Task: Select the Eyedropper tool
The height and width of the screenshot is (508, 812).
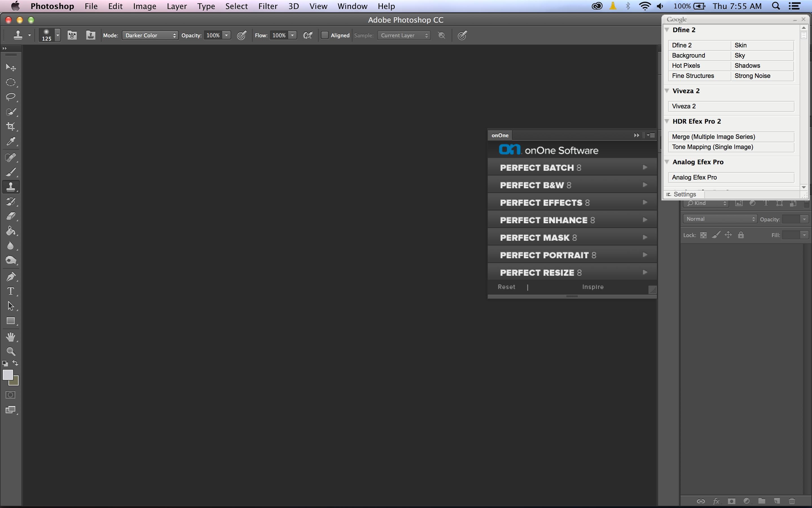Action: [x=10, y=141]
